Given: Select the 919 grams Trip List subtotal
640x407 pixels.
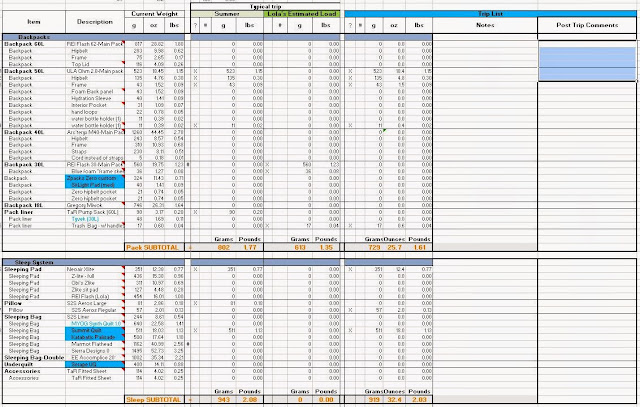Looking at the screenshot, I should click(374, 400).
